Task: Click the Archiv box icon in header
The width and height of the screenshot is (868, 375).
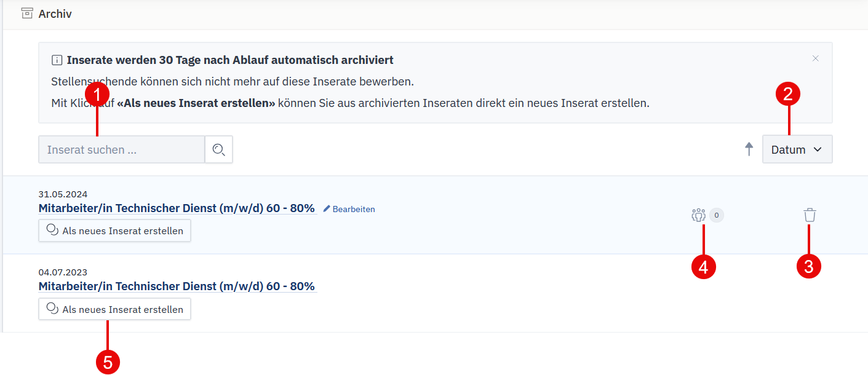Action: click(x=26, y=13)
